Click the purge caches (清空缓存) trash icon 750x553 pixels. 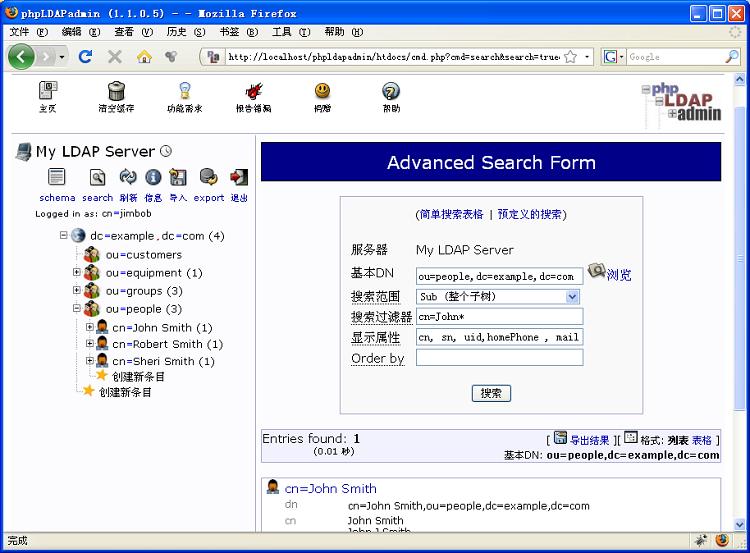pyautogui.click(x=116, y=92)
